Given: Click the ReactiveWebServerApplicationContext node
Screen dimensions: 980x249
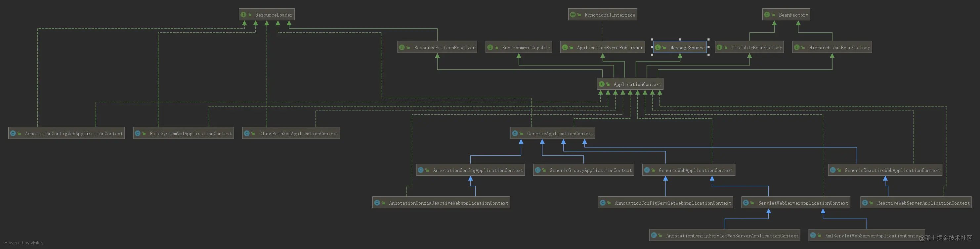Looking at the screenshot, I should pos(916,203).
